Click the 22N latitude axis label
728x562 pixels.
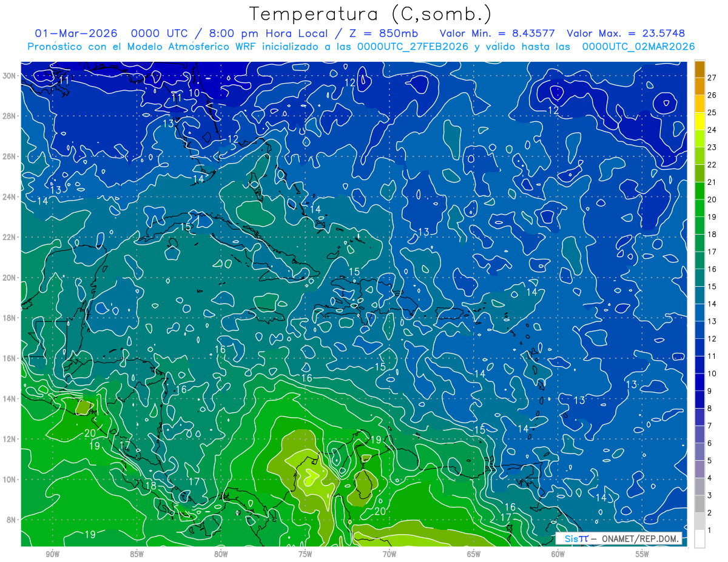click(x=9, y=237)
